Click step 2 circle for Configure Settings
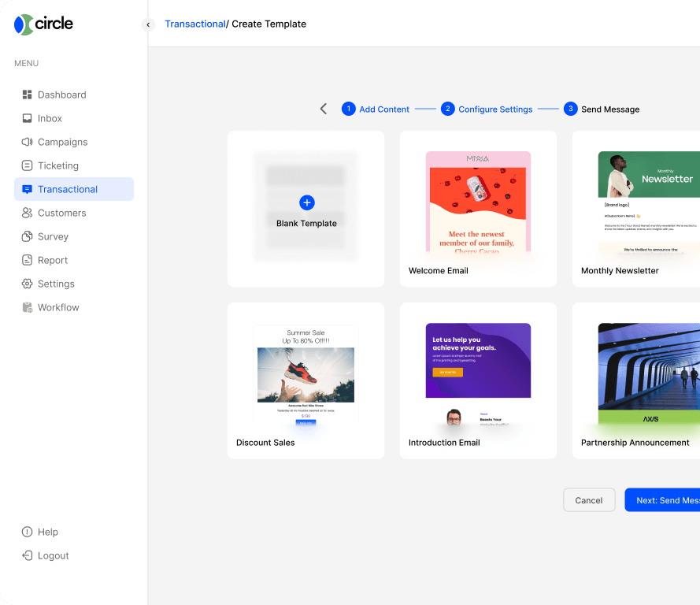The width and height of the screenshot is (700, 605). [448, 109]
